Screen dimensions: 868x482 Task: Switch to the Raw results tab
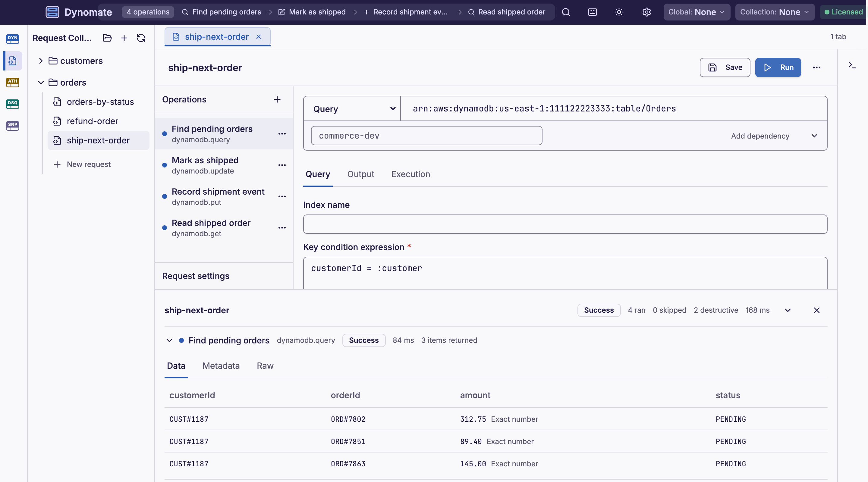(265, 366)
